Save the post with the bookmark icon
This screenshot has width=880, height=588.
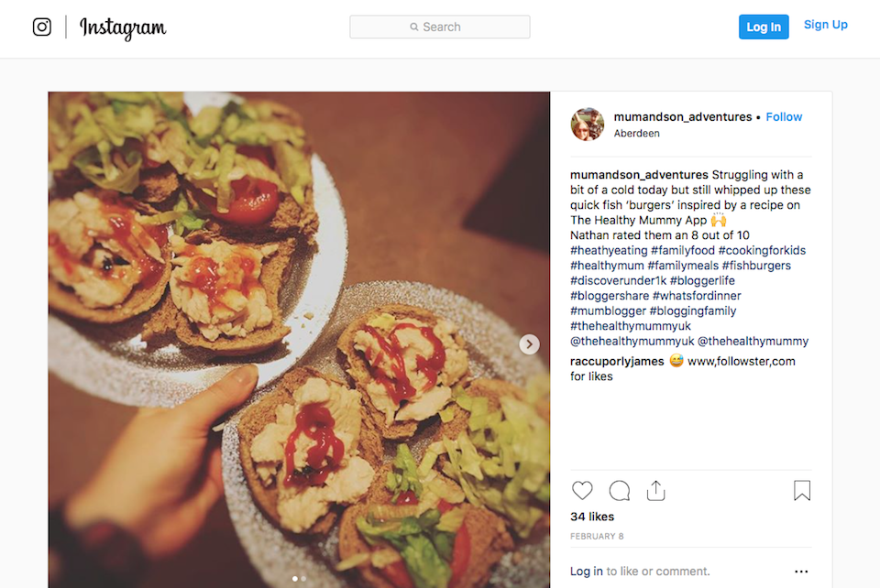point(801,490)
